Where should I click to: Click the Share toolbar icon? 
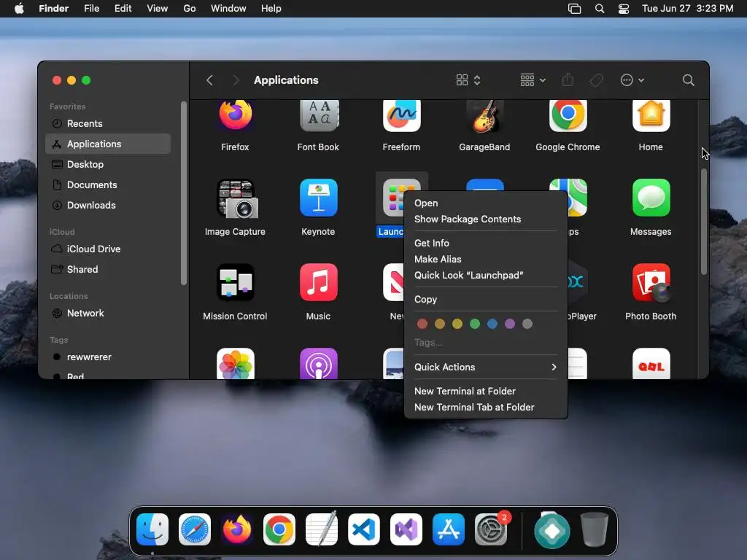point(568,80)
